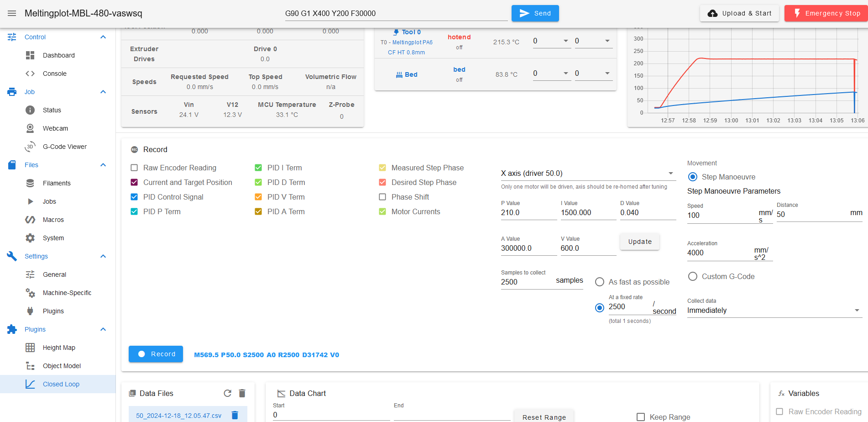Click the P Value input field
868x422 pixels.
[x=529, y=212]
